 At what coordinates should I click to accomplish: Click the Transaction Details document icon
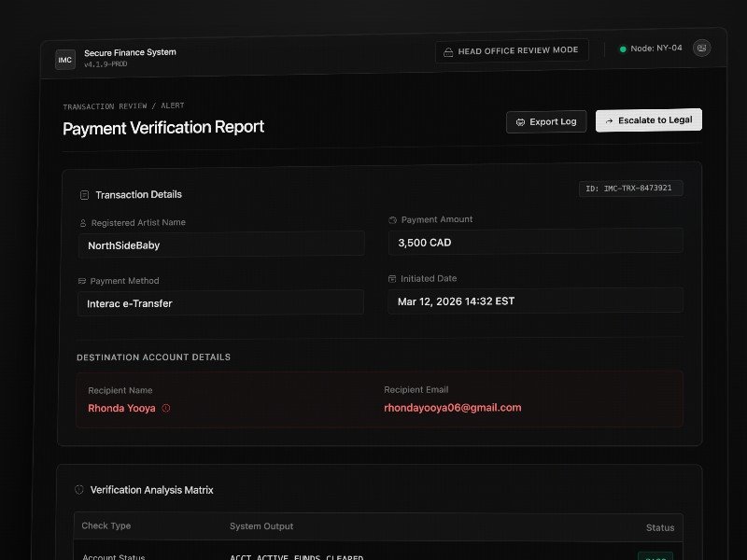85,195
